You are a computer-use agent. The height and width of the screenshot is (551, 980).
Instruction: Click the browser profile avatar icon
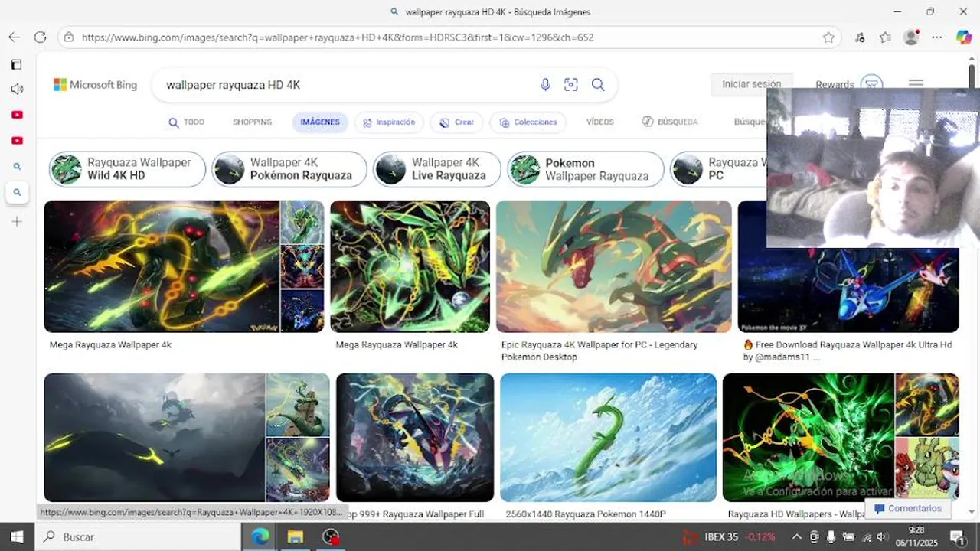911,37
